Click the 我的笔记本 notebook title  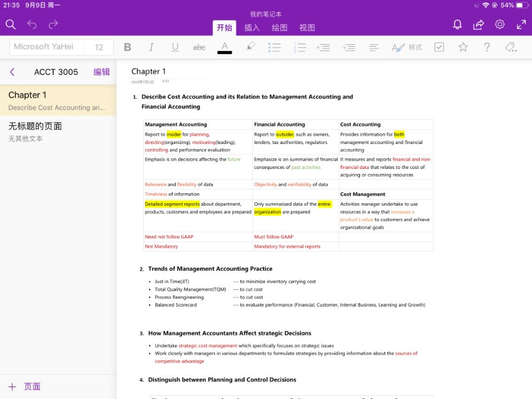point(265,14)
